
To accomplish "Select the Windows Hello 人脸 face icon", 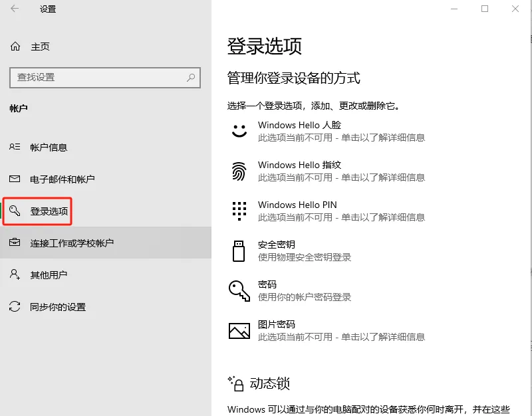I will (238, 130).
